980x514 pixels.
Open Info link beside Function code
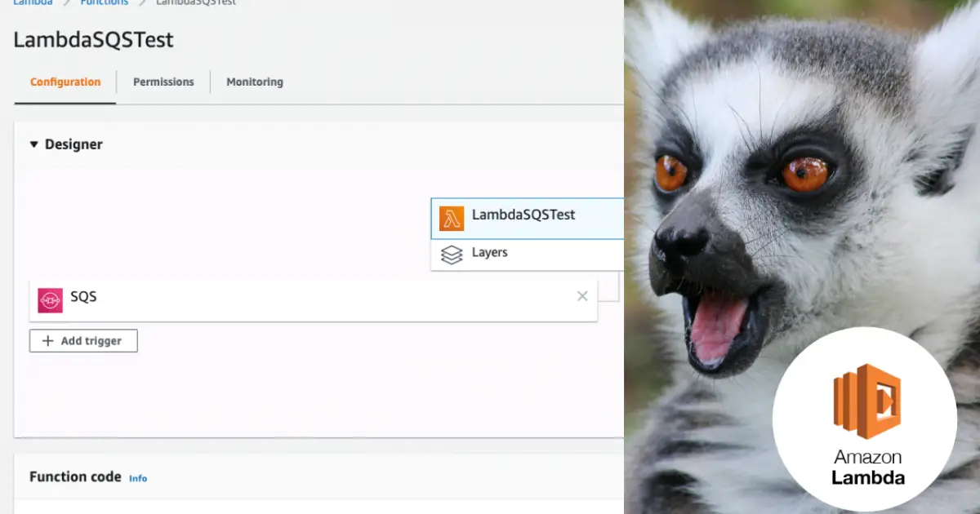point(138,478)
